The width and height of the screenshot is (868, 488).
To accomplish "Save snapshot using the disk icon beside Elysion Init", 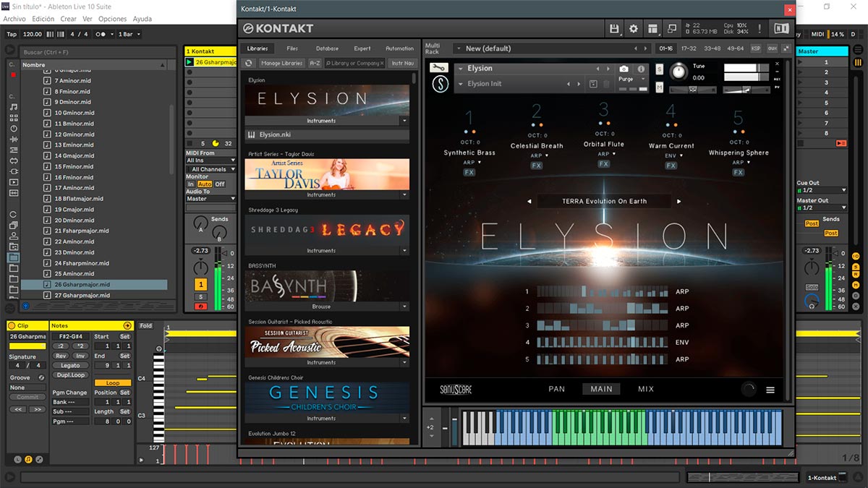I will pyautogui.click(x=594, y=84).
